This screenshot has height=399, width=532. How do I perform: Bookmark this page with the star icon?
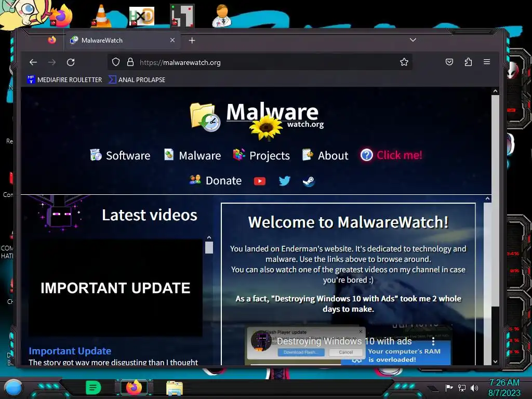pyautogui.click(x=404, y=62)
